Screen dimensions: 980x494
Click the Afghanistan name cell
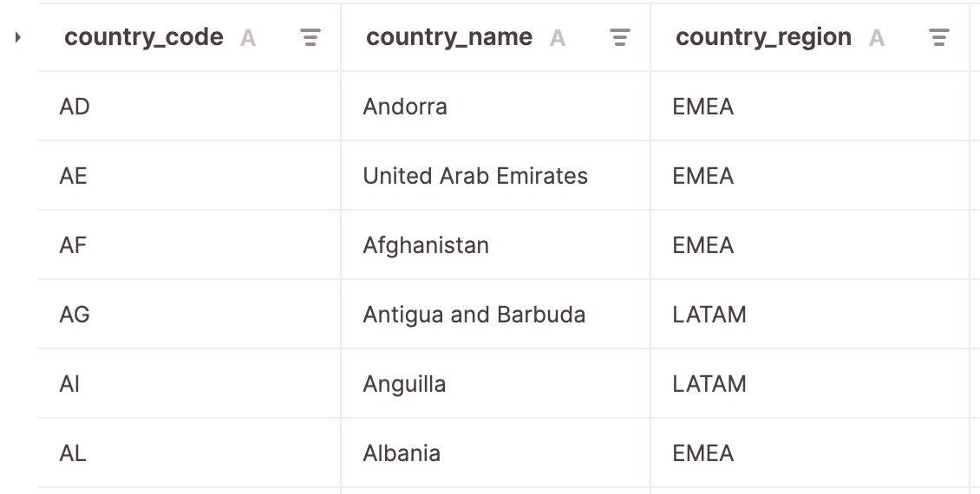[426, 245]
